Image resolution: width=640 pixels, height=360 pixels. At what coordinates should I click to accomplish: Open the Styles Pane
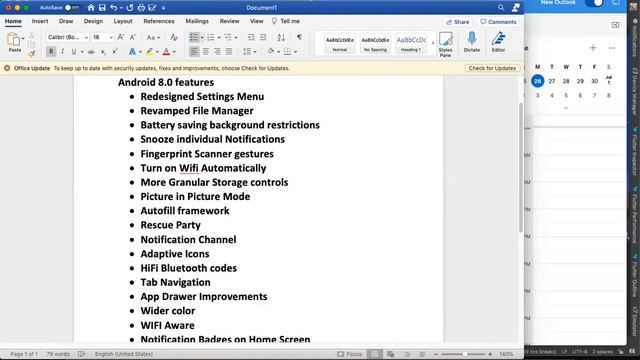click(445, 44)
